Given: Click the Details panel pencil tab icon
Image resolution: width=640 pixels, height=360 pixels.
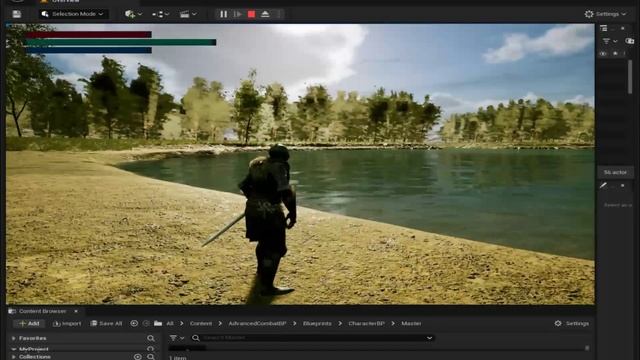Looking at the screenshot, I should 603,185.
